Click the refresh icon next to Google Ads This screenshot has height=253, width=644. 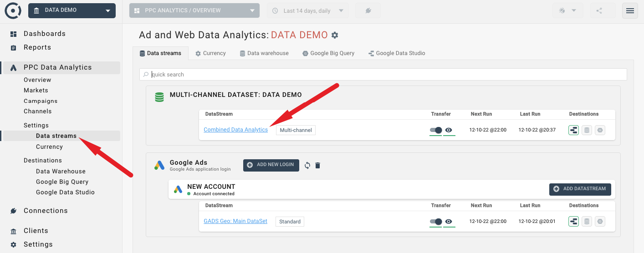pos(307,165)
